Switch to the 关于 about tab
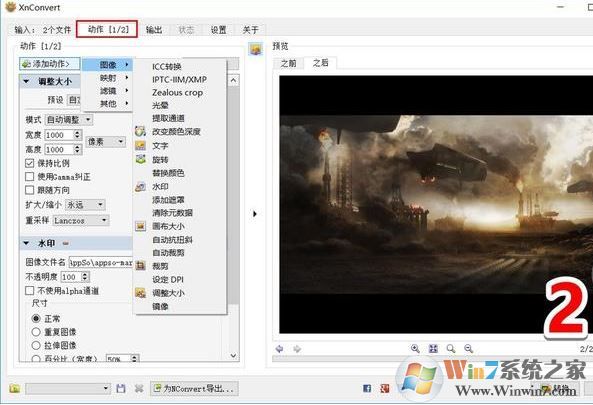 pyautogui.click(x=250, y=30)
